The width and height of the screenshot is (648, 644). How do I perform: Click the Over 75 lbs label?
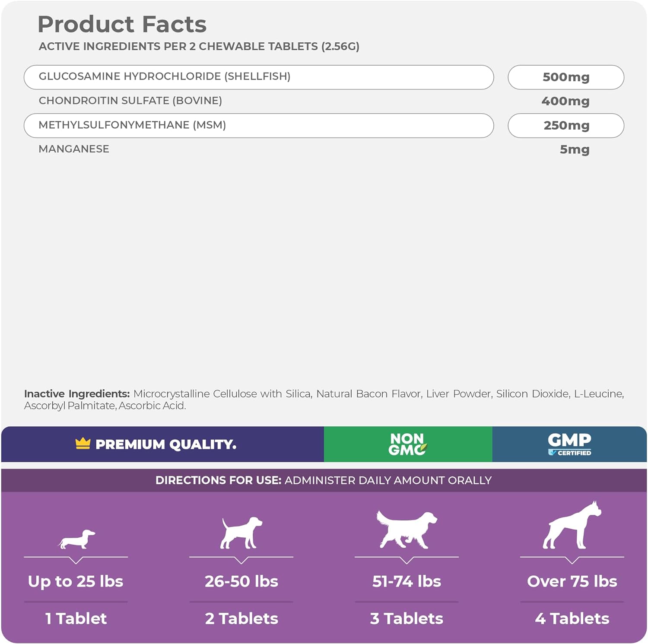click(572, 581)
